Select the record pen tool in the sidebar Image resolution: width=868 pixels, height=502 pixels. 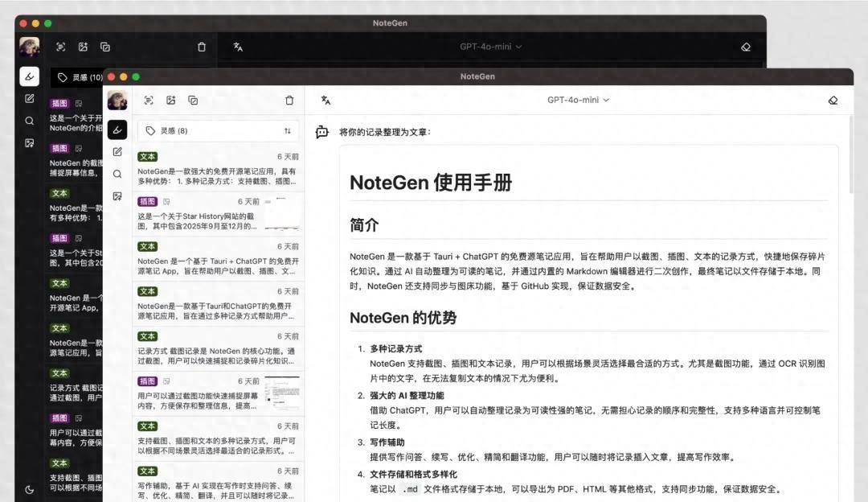click(117, 129)
